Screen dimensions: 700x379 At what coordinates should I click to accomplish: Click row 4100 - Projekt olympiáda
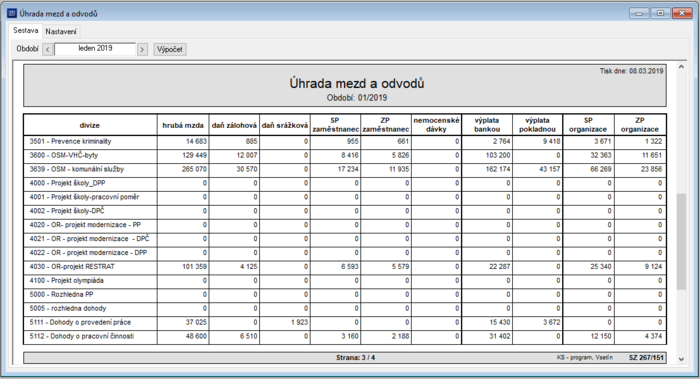click(345, 281)
